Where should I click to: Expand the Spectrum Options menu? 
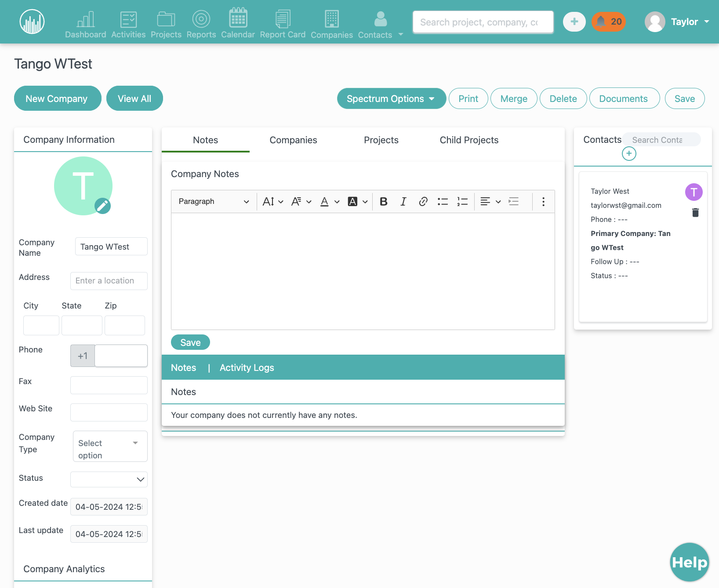point(391,98)
